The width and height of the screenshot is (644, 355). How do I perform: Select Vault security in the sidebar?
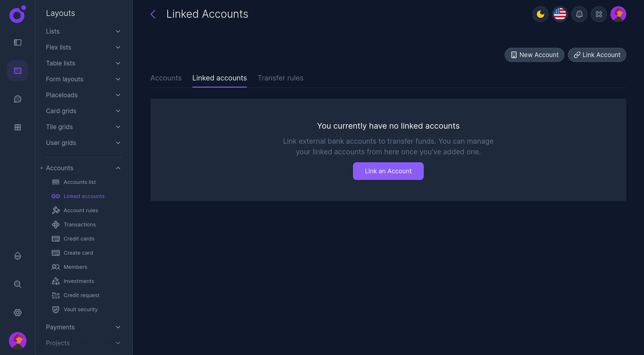click(x=80, y=309)
